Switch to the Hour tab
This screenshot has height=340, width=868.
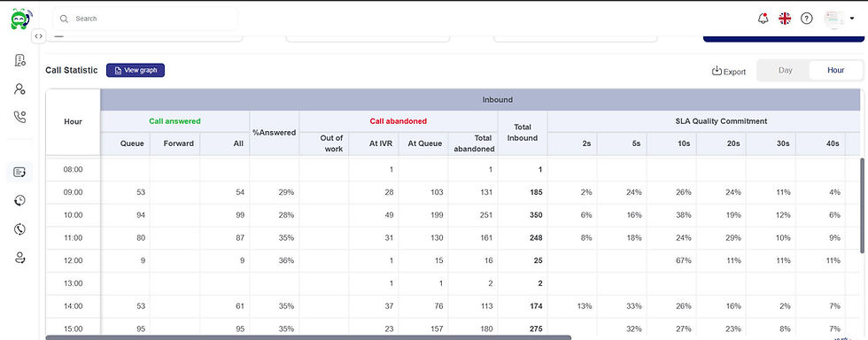click(836, 70)
